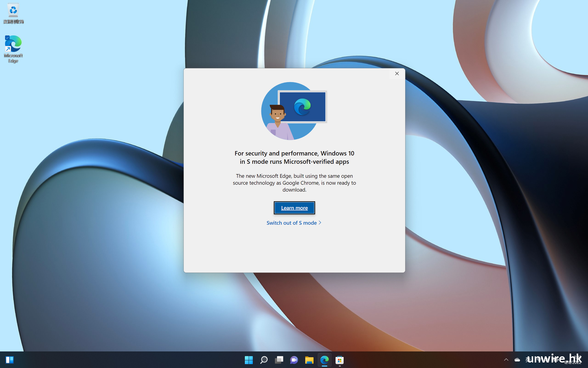Click the taskbar Search magnifier icon
588x368 pixels.
coord(264,360)
